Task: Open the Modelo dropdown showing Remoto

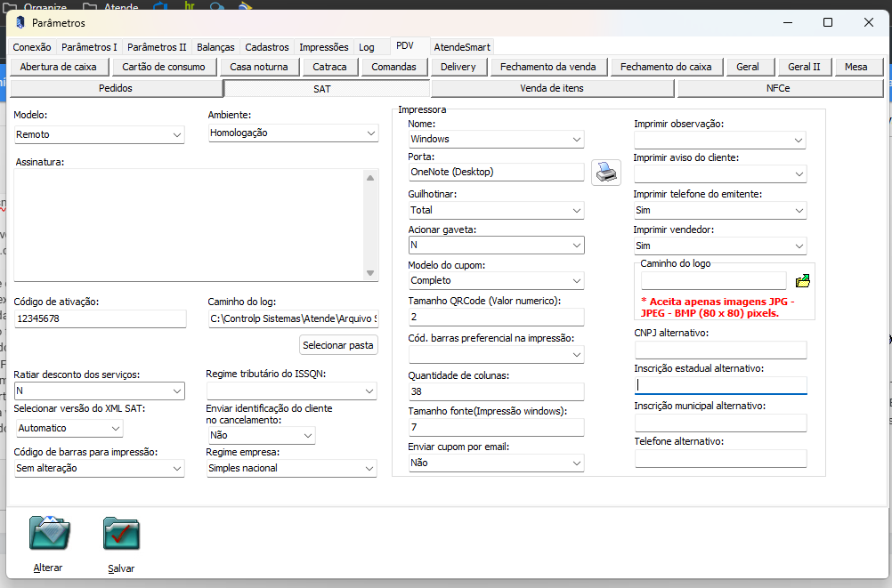Action: coord(99,135)
